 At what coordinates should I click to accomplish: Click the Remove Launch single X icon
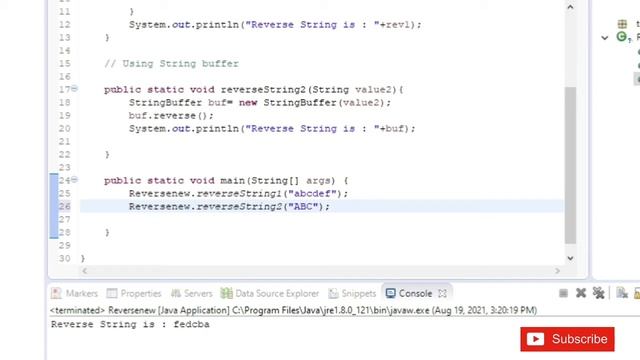[x=581, y=293]
